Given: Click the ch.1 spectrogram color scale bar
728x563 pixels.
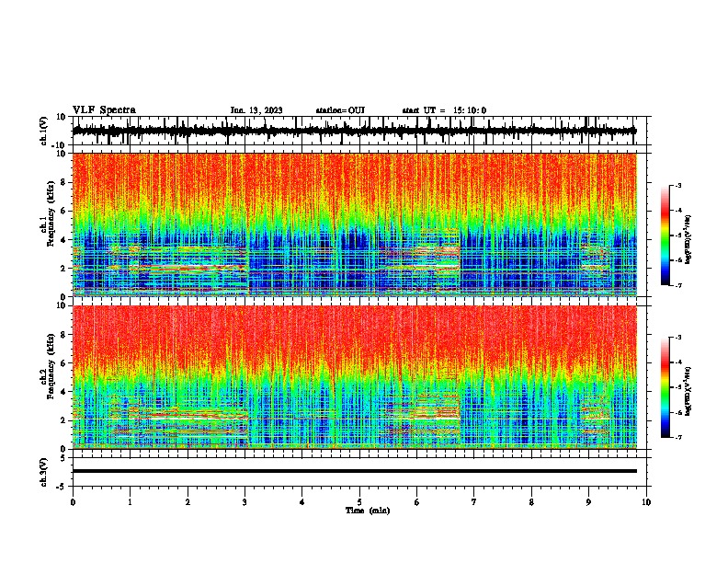Looking at the screenshot, I should (x=665, y=236).
